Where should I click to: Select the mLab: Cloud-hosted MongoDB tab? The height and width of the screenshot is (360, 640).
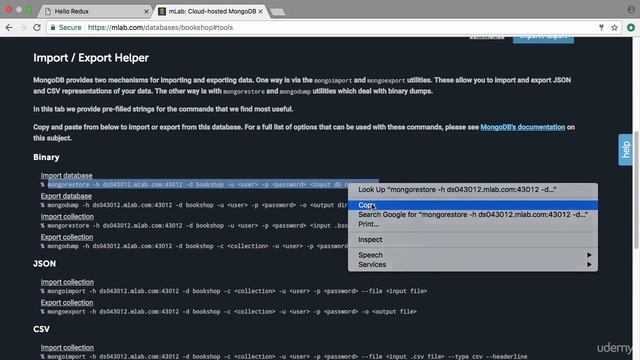click(211, 11)
